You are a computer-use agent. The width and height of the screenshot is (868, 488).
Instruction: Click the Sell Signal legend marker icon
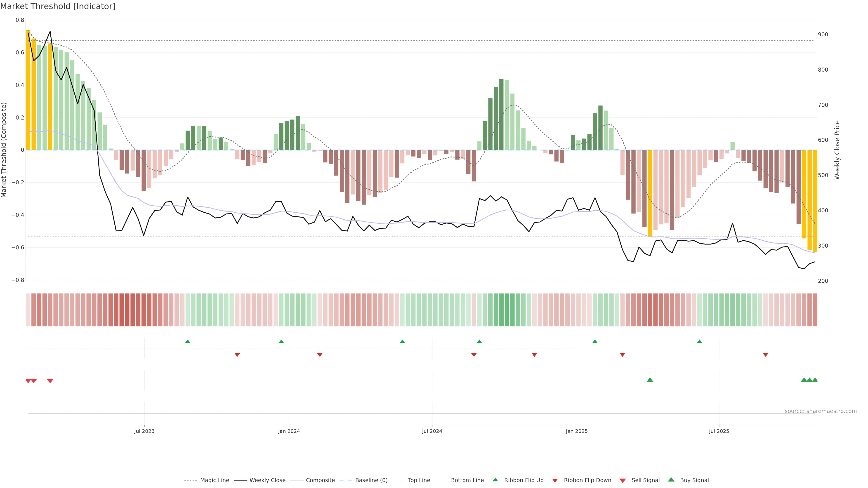click(x=622, y=481)
